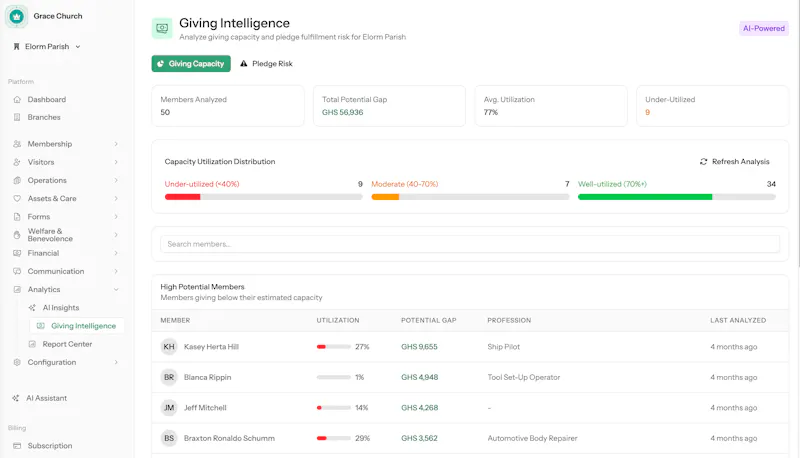The image size is (800, 458).
Task: Expand the Operations submenu chevron
Action: tap(116, 181)
